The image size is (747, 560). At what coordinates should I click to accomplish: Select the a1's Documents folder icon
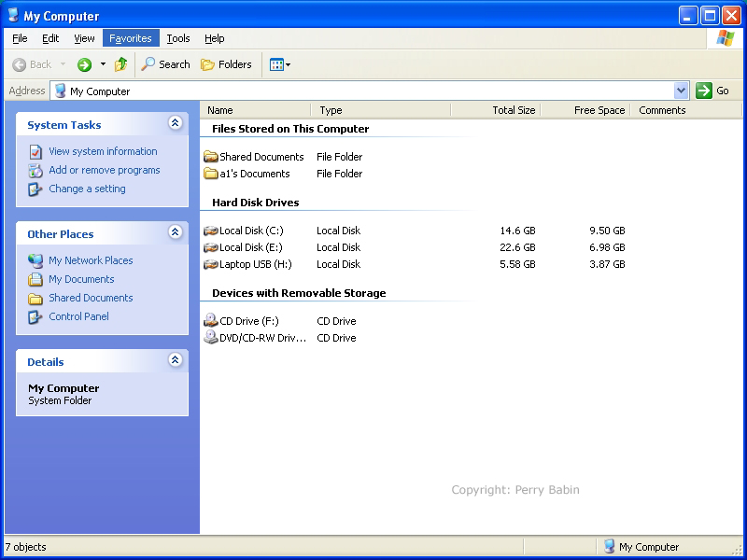[211, 174]
